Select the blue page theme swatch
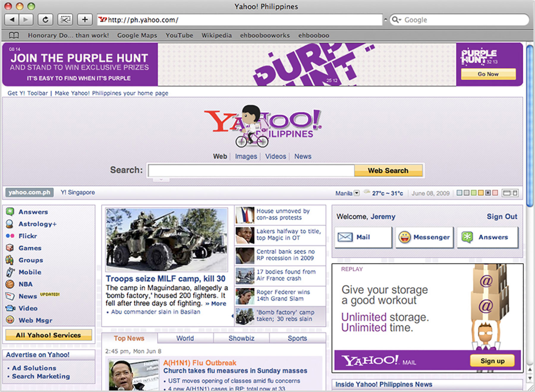 click(x=459, y=193)
